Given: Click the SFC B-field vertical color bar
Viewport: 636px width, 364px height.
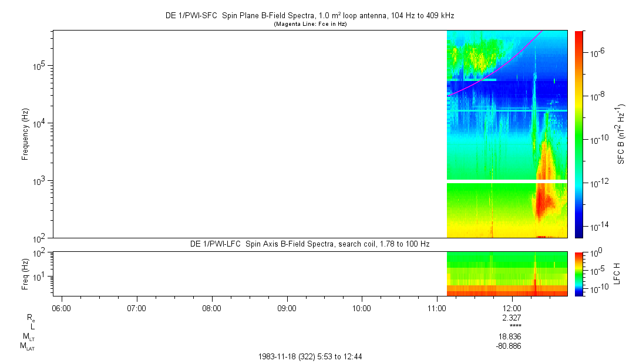Looking at the screenshot, I should point(578,134).
